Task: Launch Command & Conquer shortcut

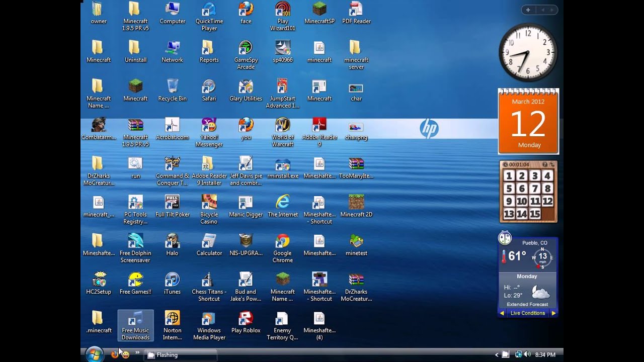Action: tap(173, 171)
